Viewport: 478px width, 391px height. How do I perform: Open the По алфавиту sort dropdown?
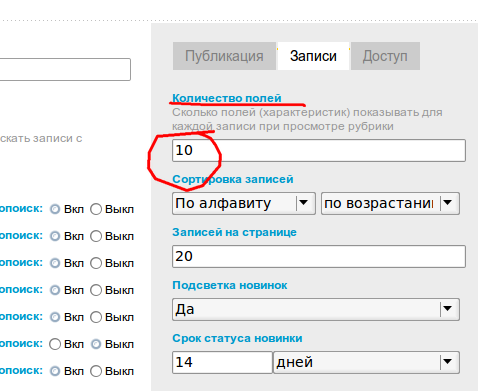(x=244, y=203)
